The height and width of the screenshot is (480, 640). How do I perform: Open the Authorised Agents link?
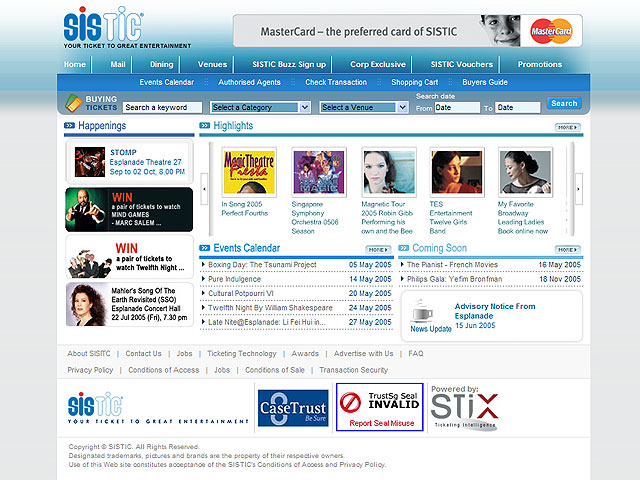coord(249,82)
